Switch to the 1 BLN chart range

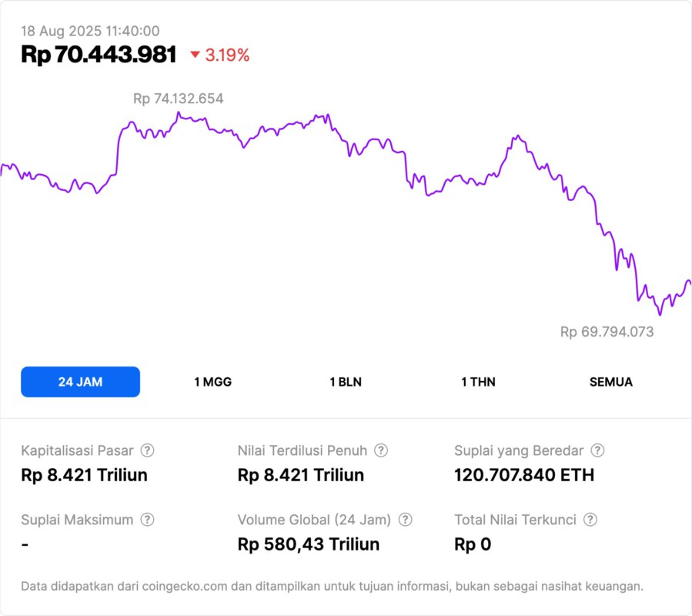click(346, 382)
